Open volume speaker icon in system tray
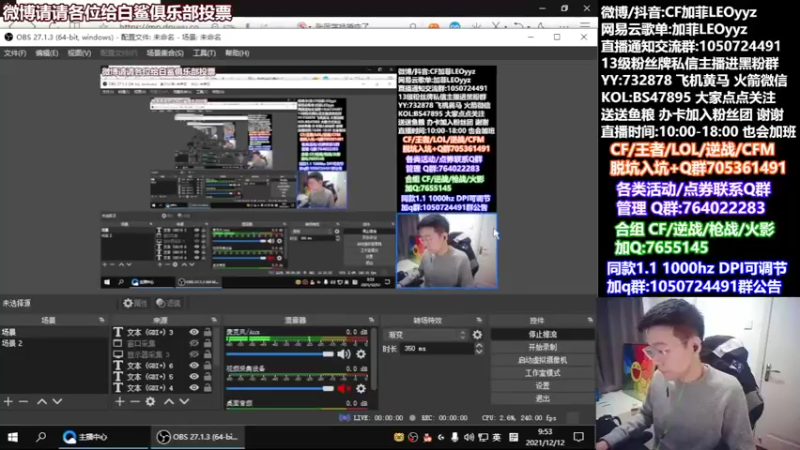This screenshot has height=450, width=800. [469, 437]
